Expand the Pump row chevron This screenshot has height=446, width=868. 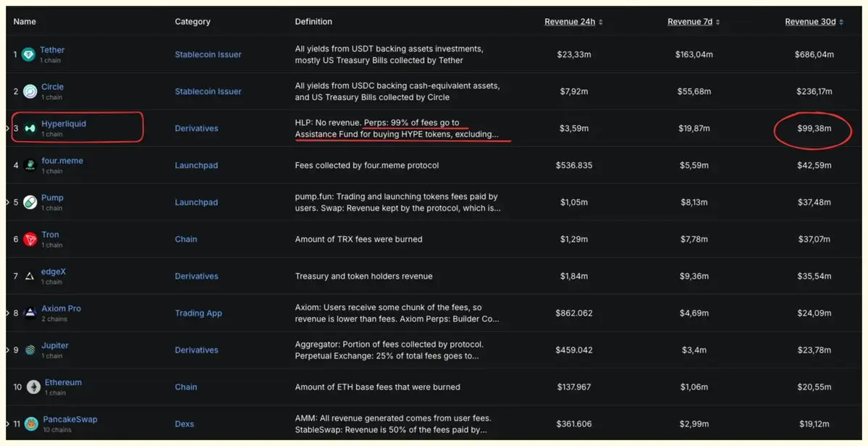tap(8, 202)
